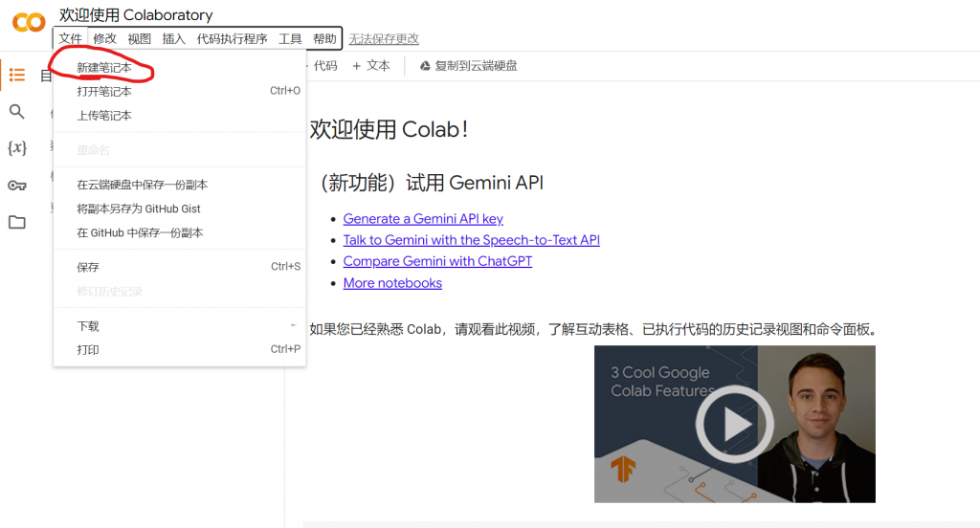This screenshot has height=528, width=980.
Task: Open the 代码执行程序 menu
Action: tap(232, 39)
